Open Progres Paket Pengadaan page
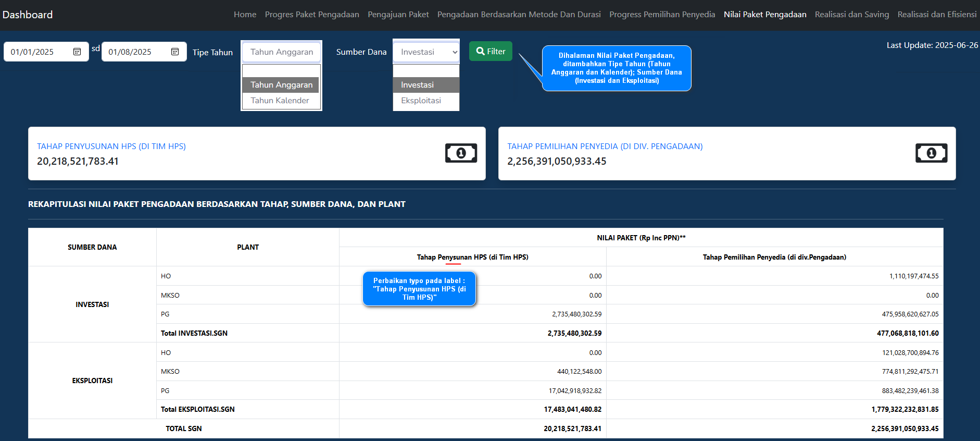Image resolution: width=980 pixels, height=441 pixels. point(312,15)
